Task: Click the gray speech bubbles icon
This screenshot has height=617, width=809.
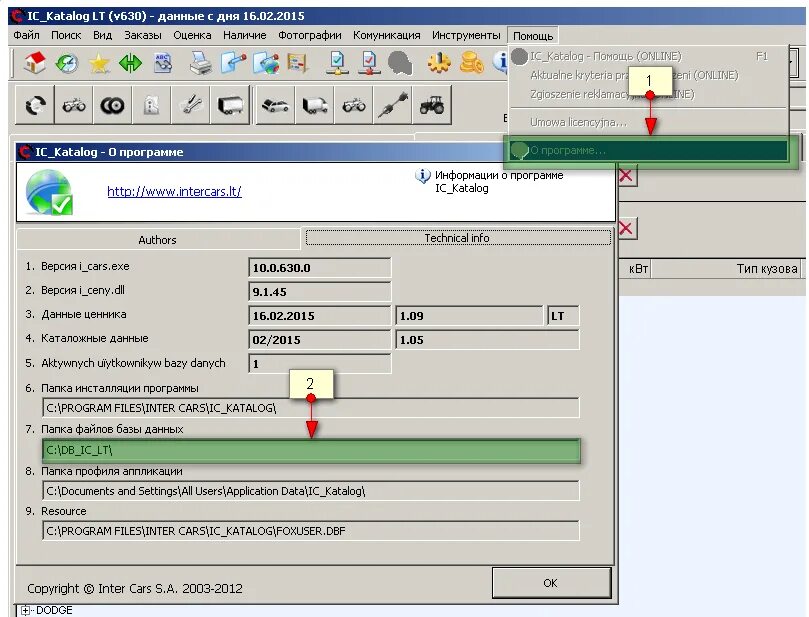Action: tap(400, 63)
